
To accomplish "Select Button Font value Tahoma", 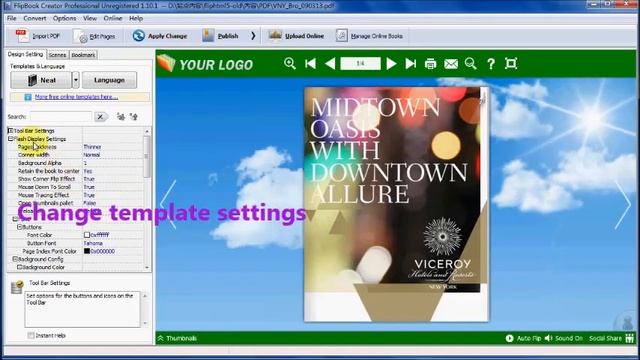I will 93,243.
